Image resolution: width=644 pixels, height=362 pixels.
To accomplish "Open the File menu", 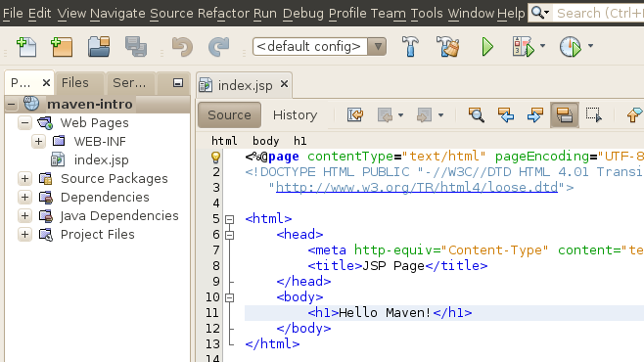I will point(13,13).
